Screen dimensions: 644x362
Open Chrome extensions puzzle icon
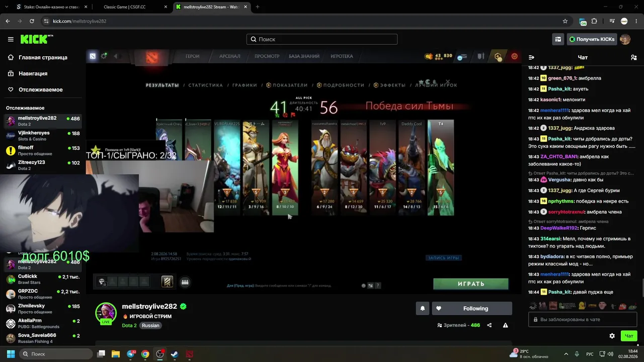pyautogui.click(x=594, y=21)
